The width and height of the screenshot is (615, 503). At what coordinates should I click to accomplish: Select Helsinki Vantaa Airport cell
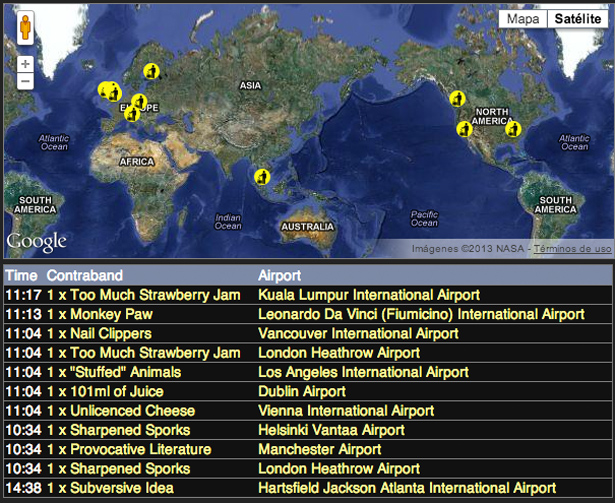tap(331, 430)
